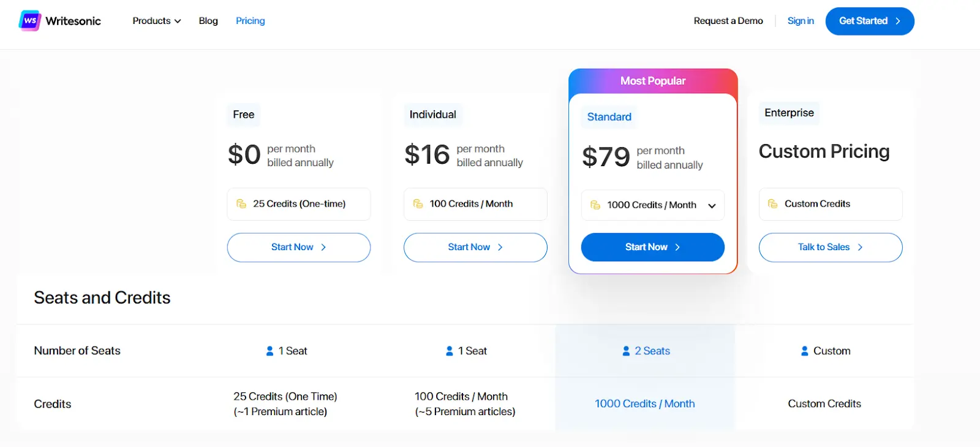
Task: Open the Blog page from navigation
Action: 208,21
